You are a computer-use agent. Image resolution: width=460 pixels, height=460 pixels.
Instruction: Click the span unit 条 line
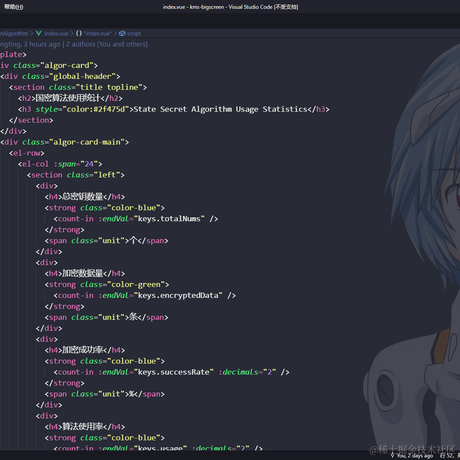tap(107, 317)
